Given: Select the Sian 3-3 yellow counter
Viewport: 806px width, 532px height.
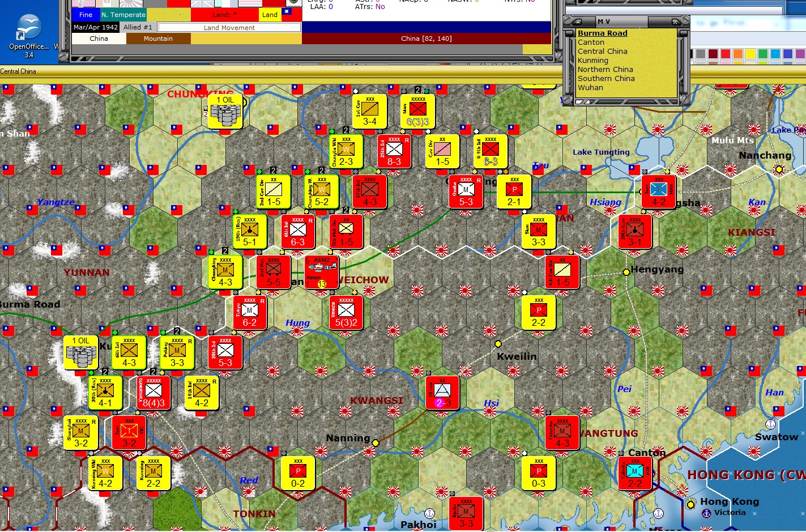Looking at the screenshot, I should tap(539, 232).
